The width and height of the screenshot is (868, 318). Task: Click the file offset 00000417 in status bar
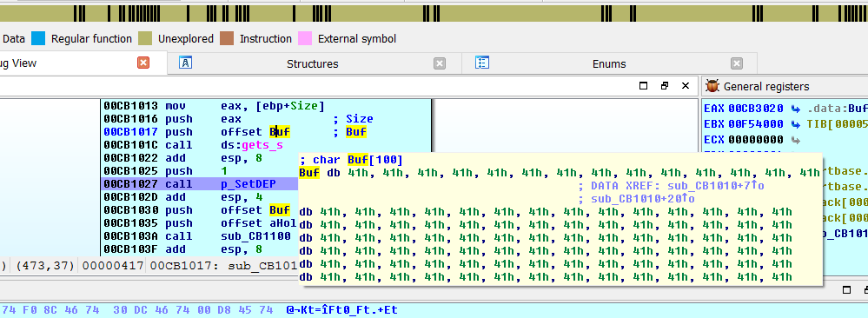(114, 266)
